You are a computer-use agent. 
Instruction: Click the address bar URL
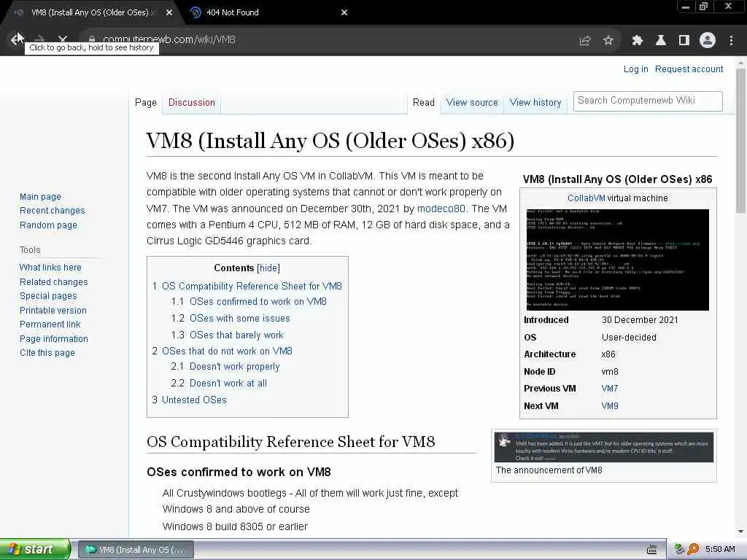169,39
